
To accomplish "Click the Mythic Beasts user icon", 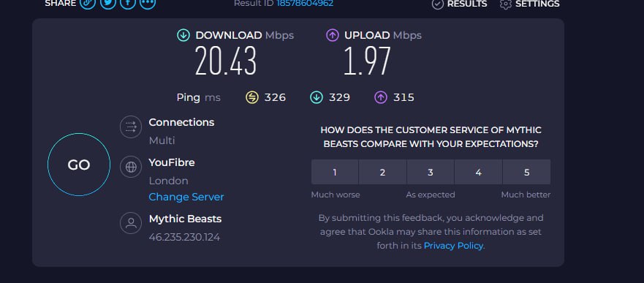I will (131, 223).
